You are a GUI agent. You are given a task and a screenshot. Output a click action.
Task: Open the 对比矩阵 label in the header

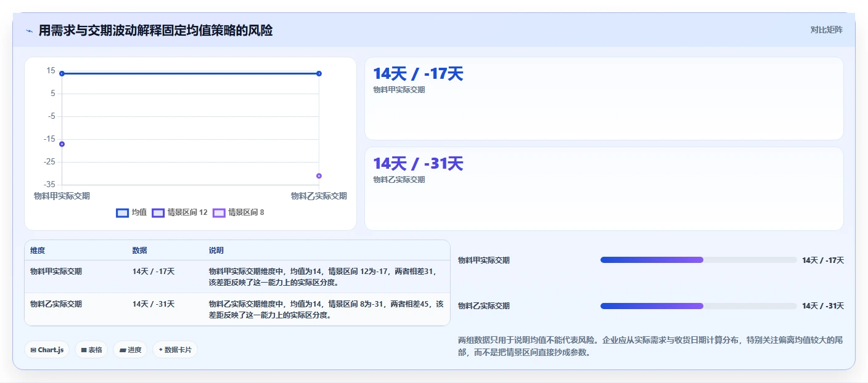[826, 30]
